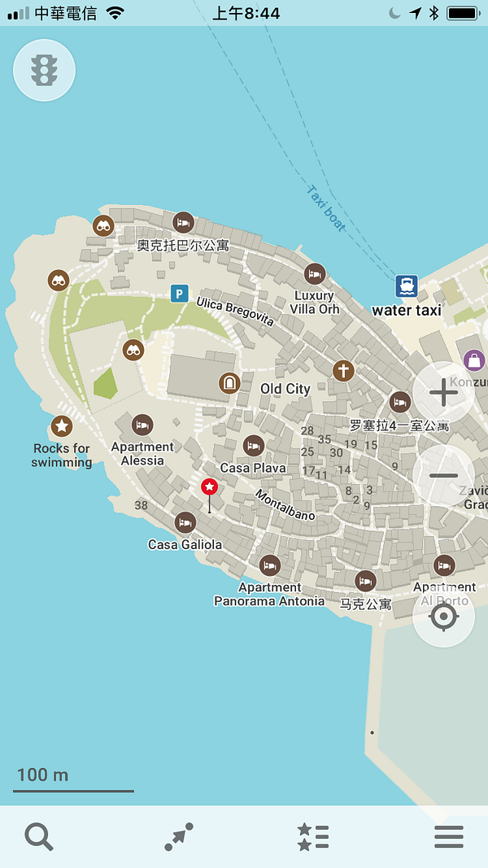The height and width of the screenshot is (868, 488).
Task: Toggle the traffic layer button
Action: pyautogui.click(x=44, y=70)
